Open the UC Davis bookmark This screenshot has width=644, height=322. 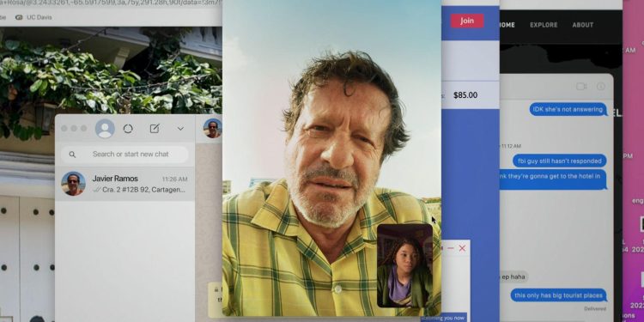point(33,17)
